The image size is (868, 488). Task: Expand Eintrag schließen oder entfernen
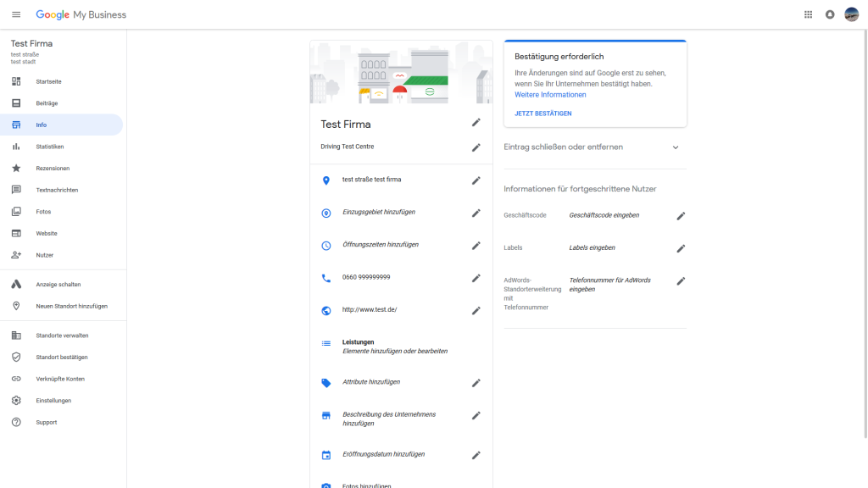coord(676,147)
